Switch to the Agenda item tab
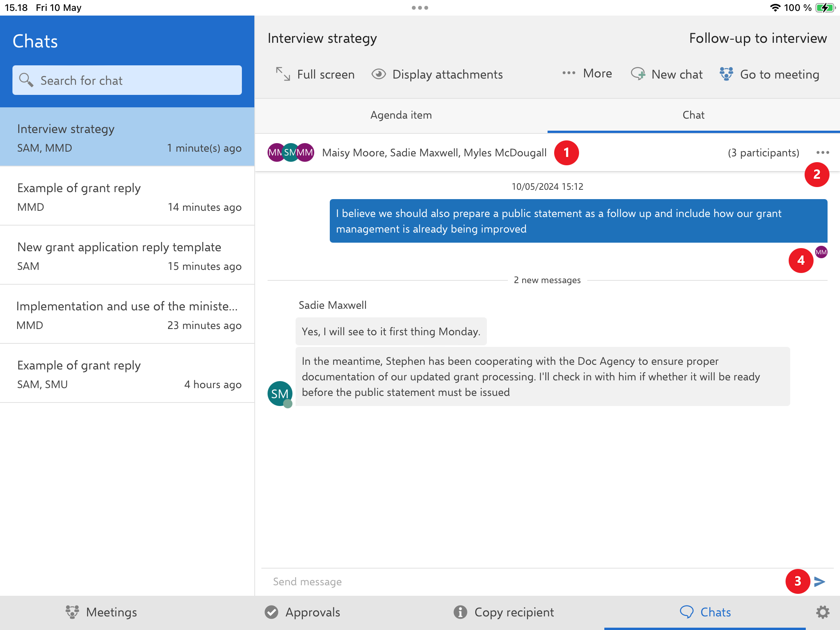Viewport: 840px width, 630px height. pyautogui.click(x=401, y=115)
